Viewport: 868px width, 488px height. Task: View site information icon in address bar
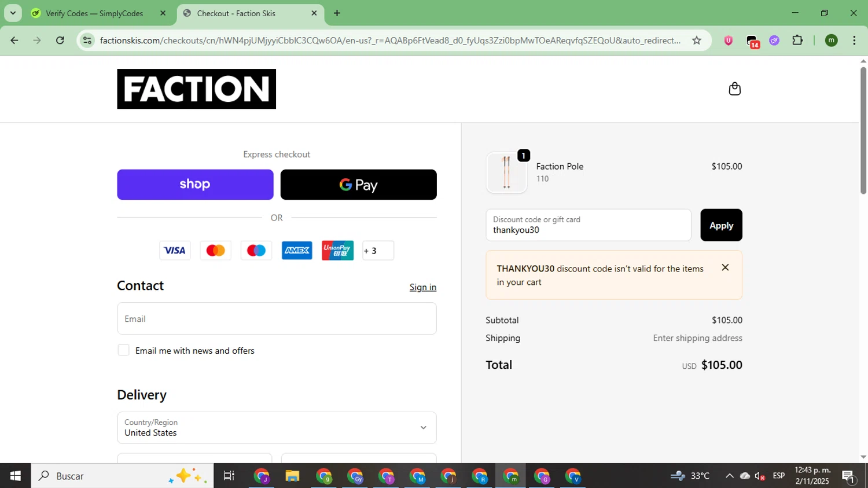pyautogui.click(x=87, y=41)
